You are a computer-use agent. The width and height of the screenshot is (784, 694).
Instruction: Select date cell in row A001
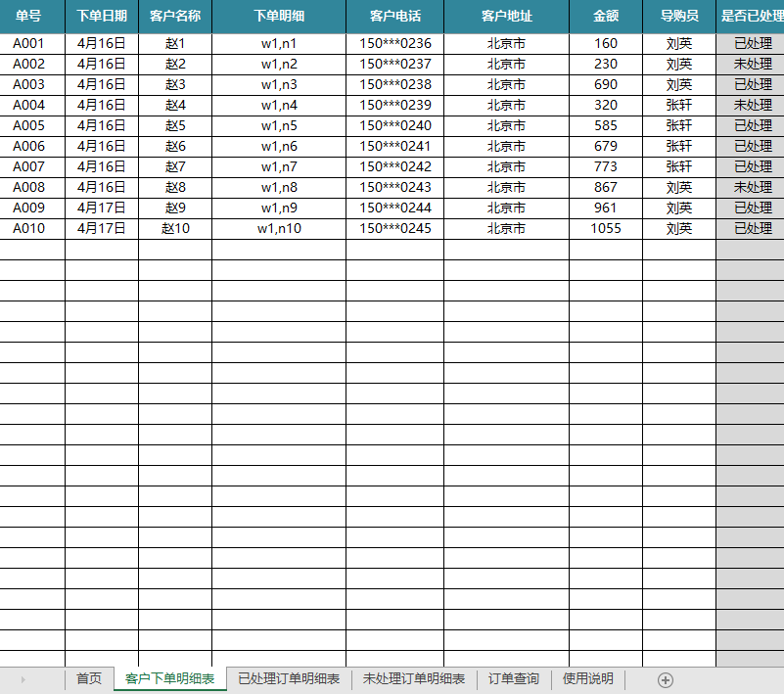tap(102, 44)
